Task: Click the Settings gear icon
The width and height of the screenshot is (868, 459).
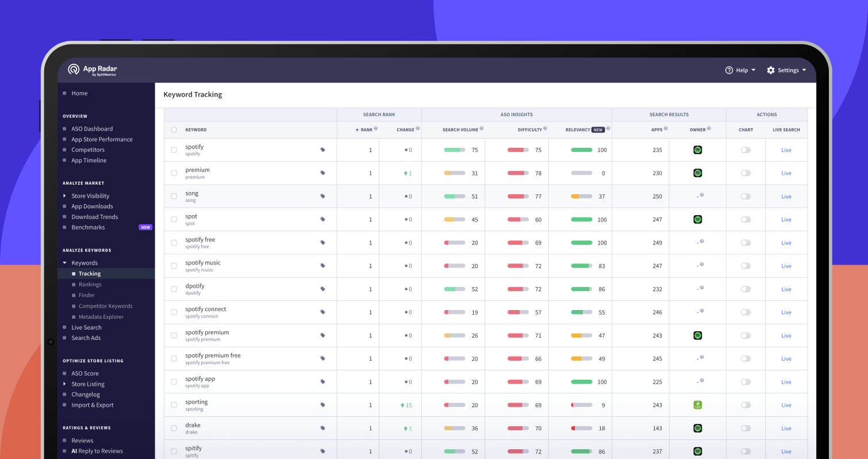Action: point(771,70)
